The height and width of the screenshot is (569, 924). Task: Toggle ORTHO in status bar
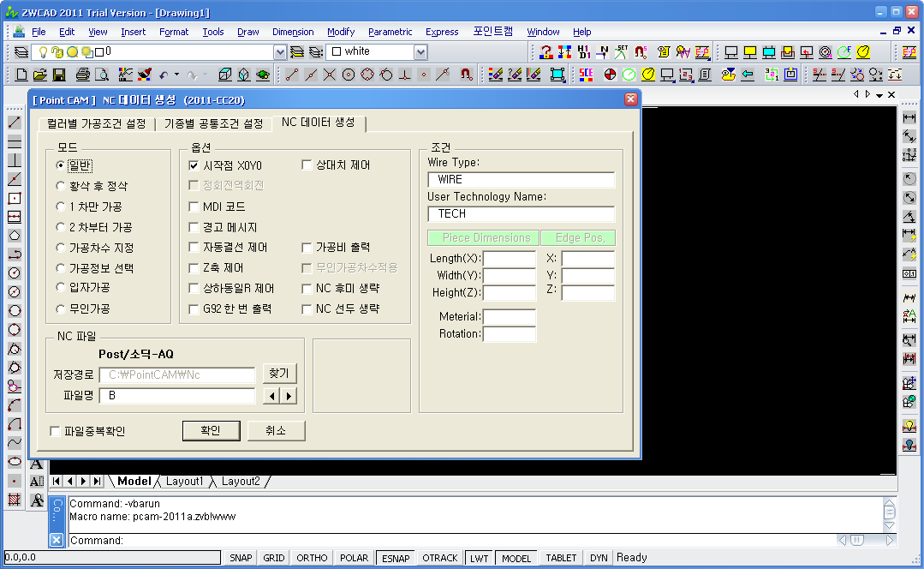point(312,558)
